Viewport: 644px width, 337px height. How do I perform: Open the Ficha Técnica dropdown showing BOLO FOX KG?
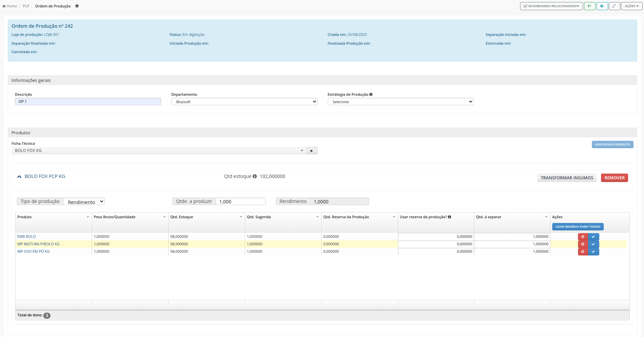[159, 151]
